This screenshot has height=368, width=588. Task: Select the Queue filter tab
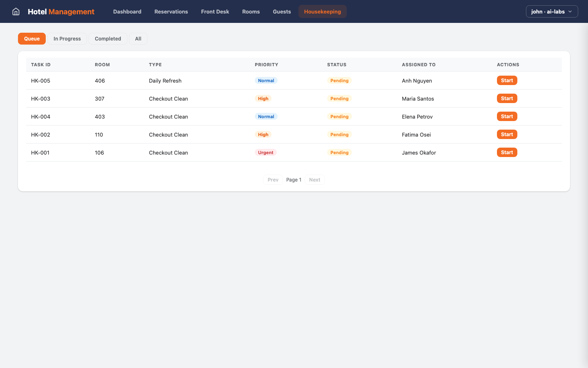[32, 39]
